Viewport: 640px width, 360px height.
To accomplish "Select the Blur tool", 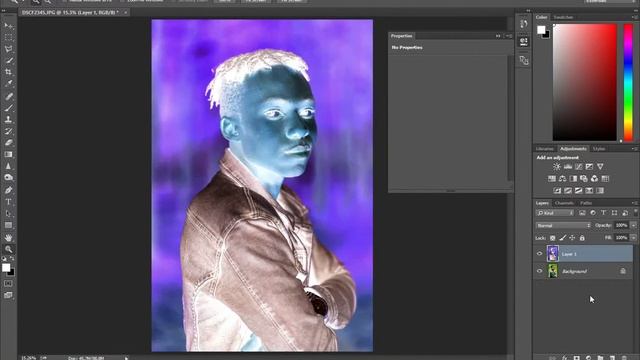I will tap(9, 166).
